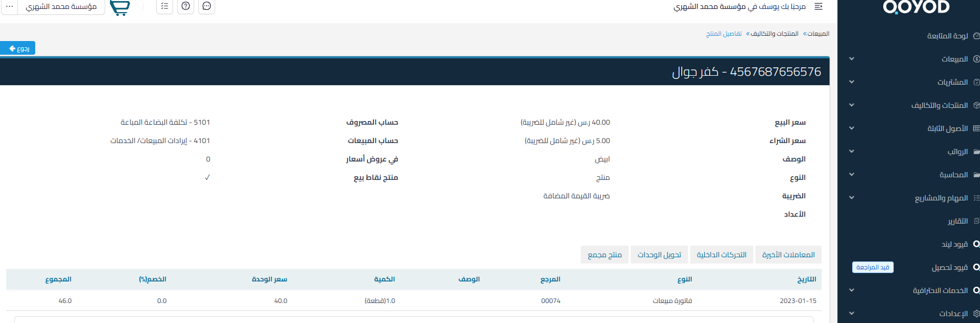This screenshot has width=980, height=323.
Task: Click the المنتجات والتكاليف box icon
Action: click(x=976, y=105)
